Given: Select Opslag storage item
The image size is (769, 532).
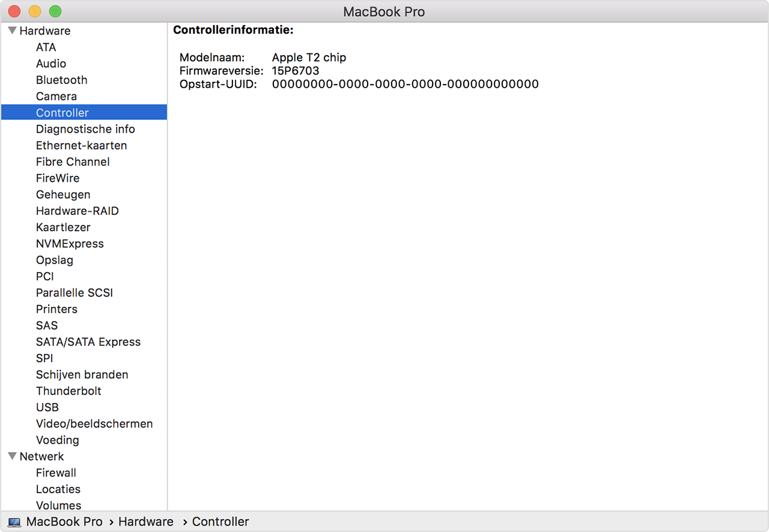Looking at the screenshot, I should coord(54,260).
